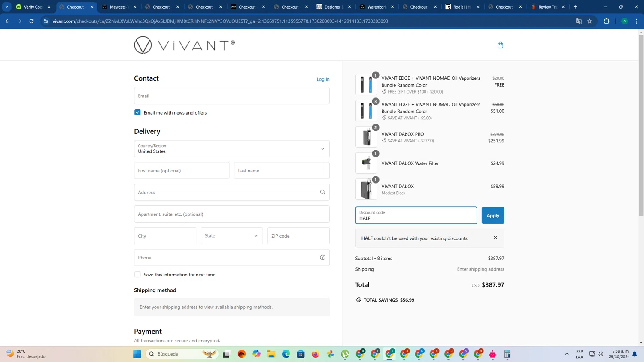
Task: Open Firefox from the taskbar
Action: click(316, 354)
